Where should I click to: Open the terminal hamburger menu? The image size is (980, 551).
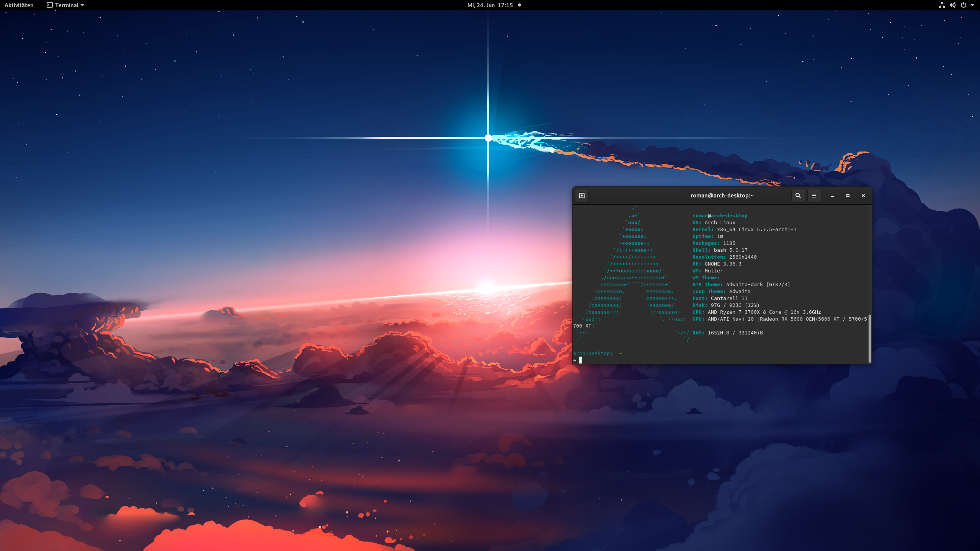pos(814,196)
